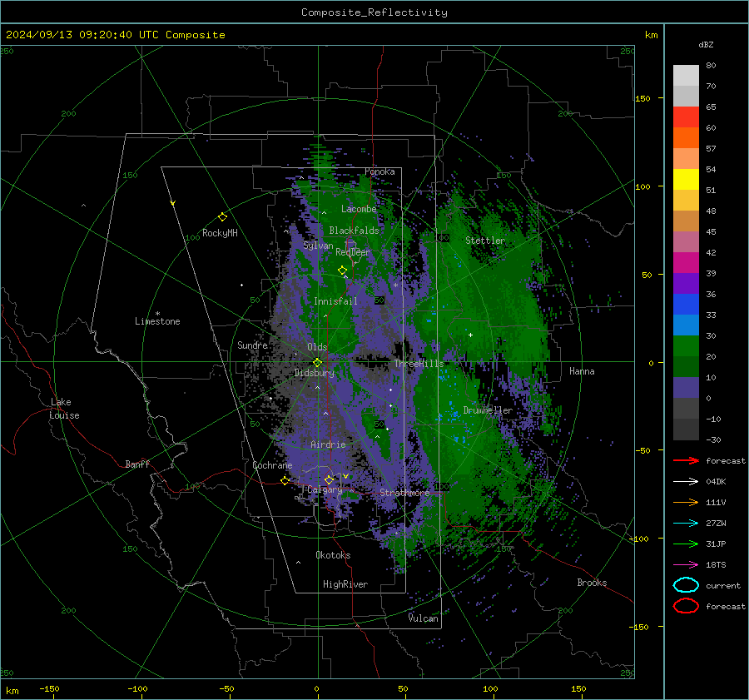Pick the yellow 51-54 dBZ swatch
This screenshot has height=700, width=749.
click(686, 180)
